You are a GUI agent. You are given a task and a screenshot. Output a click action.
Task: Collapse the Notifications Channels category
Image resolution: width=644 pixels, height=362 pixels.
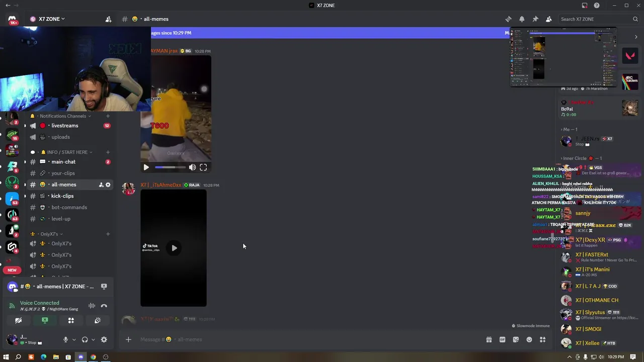63,116
